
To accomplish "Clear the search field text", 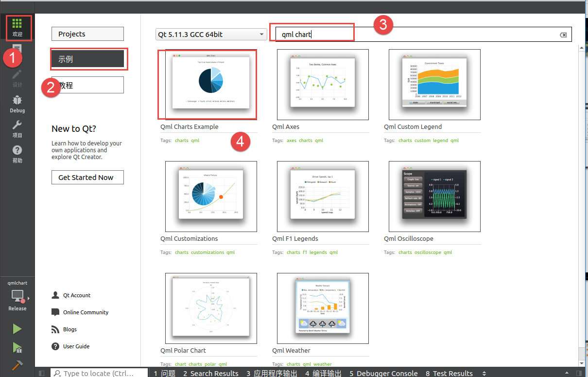I will [563, 35].
